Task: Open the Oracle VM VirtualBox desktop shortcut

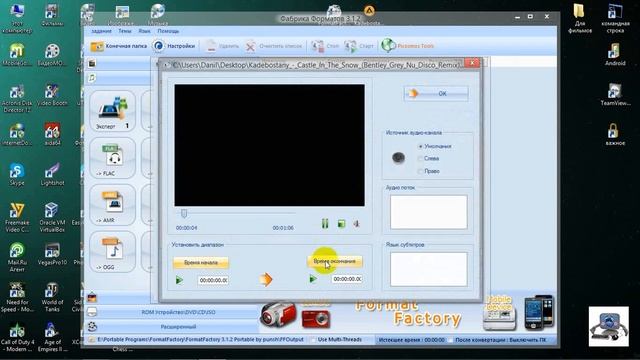Action: pos(52,218)
